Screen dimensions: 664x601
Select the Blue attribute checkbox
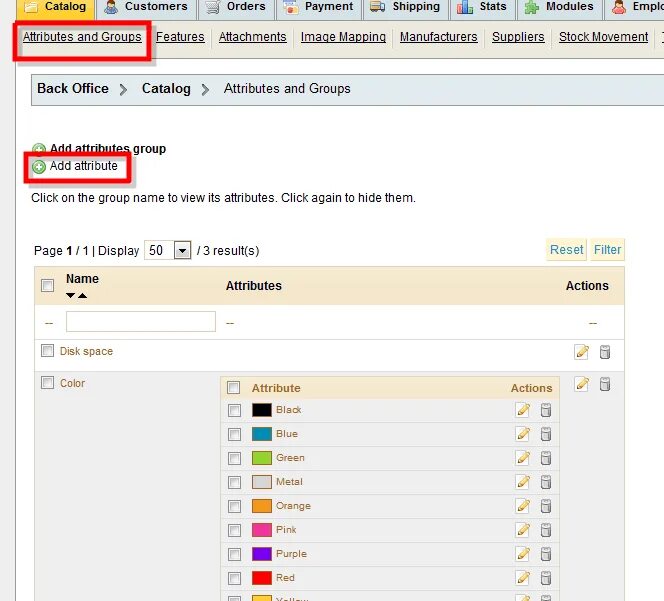click(x=234, y=435)
